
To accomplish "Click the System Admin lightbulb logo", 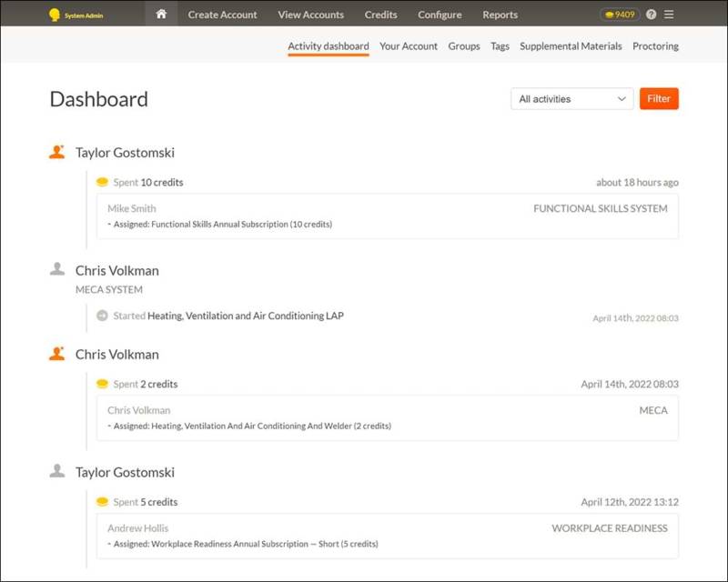I will pyautogui.click(x=55, y=15).
